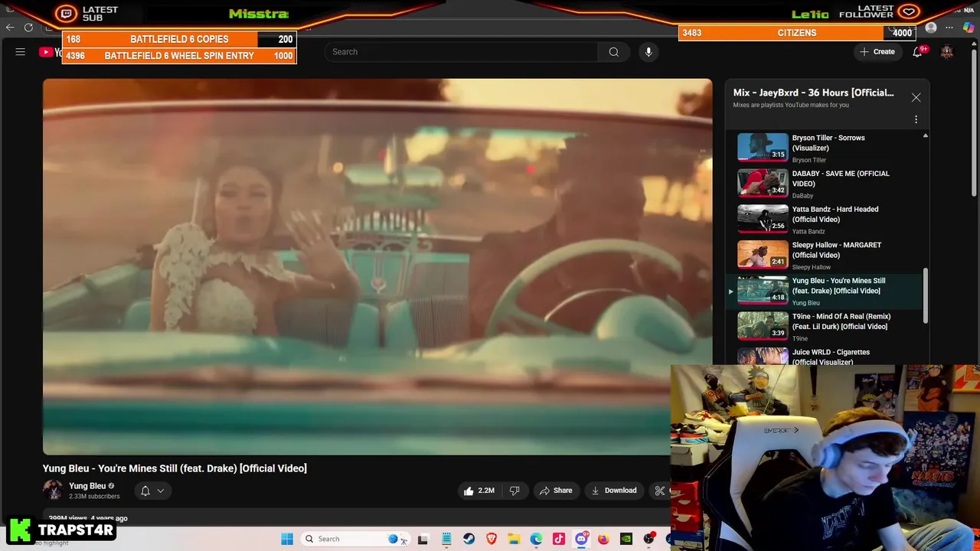Open Brave browser from the taskbar

[x=492, y=539]
